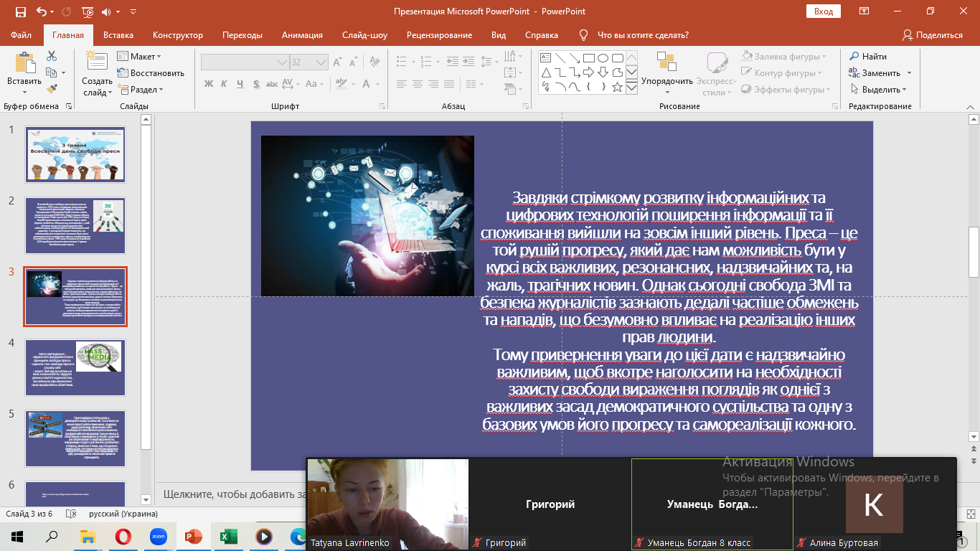Viewport: 980px width, 551px height.
Task: Click the Save icon in quick access toolbar
Action: tap(20, 11)
